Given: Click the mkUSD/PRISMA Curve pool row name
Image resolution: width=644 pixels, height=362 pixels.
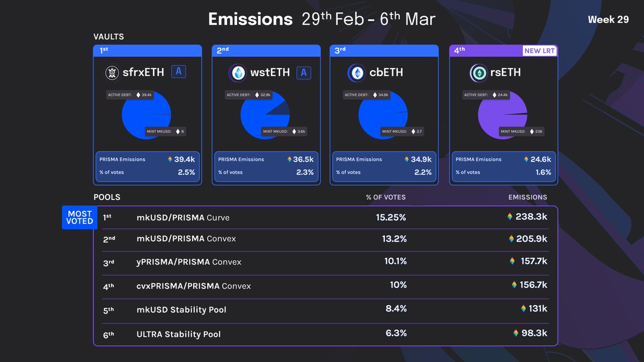Looking at the screenshot, I should click(183, 218).
